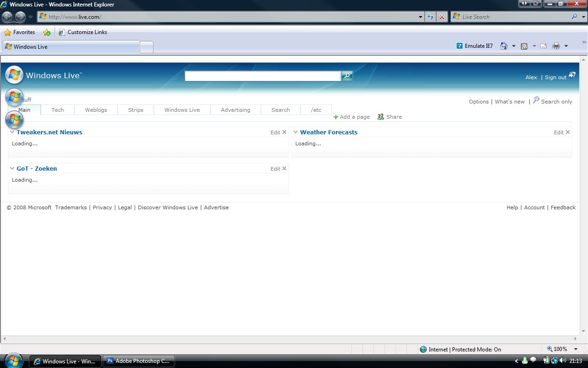Close the Tweakers.net Nieuws gadget
The image size is (588, 368).
point(284,132)
